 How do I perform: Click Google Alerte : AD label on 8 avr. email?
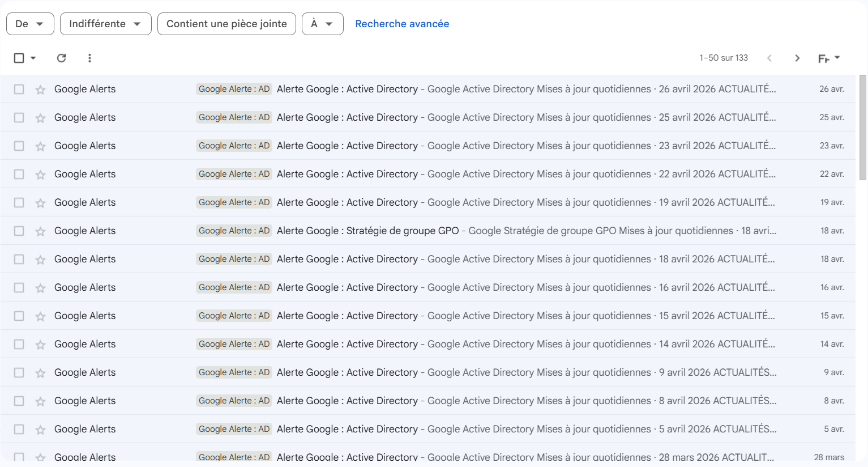pyautogui.click(x=234, y=401)
